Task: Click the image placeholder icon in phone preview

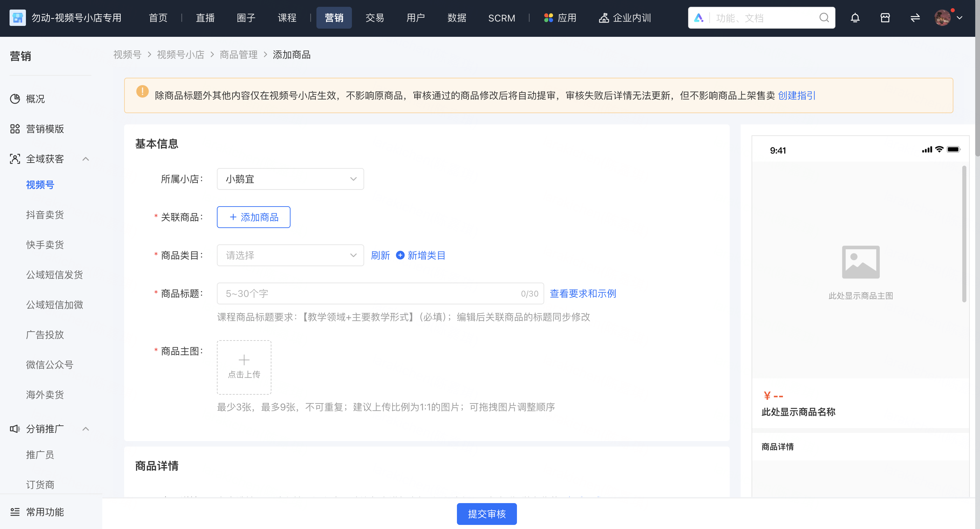Action: (861, 262)
